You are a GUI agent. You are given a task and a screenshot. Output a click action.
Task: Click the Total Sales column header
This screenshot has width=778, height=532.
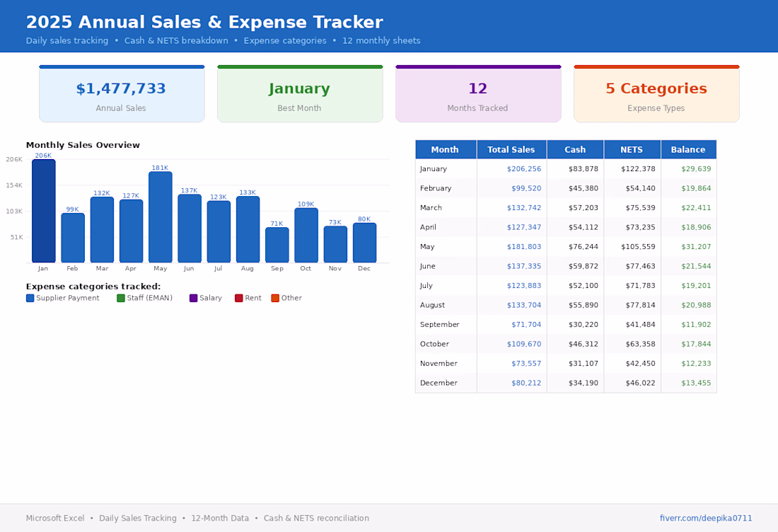coord(511,149)
